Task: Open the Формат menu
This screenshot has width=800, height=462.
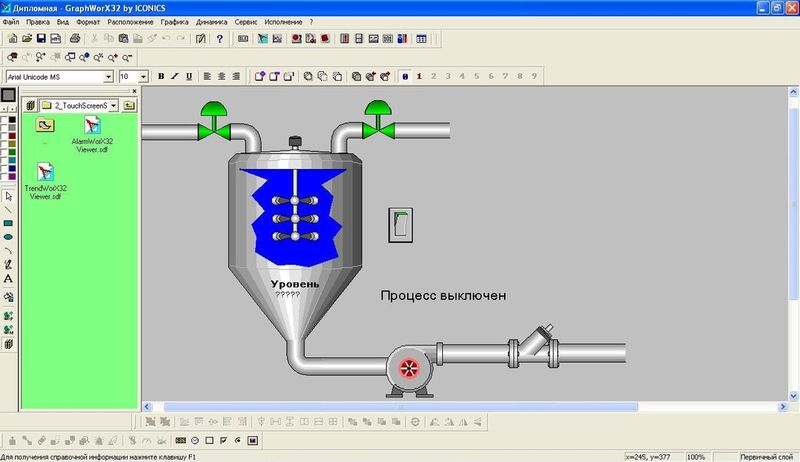Action: 88,22
